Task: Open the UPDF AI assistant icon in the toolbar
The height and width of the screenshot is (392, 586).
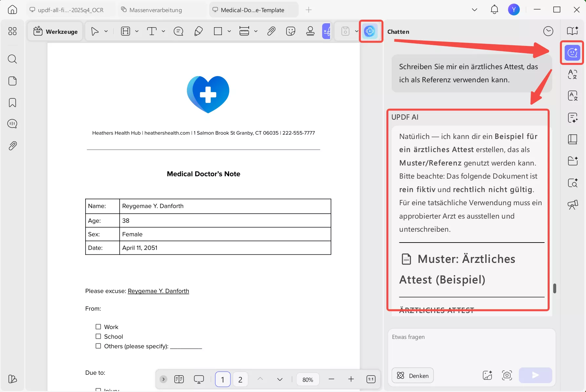Action: pyautogui.click(x=370, y=31)
